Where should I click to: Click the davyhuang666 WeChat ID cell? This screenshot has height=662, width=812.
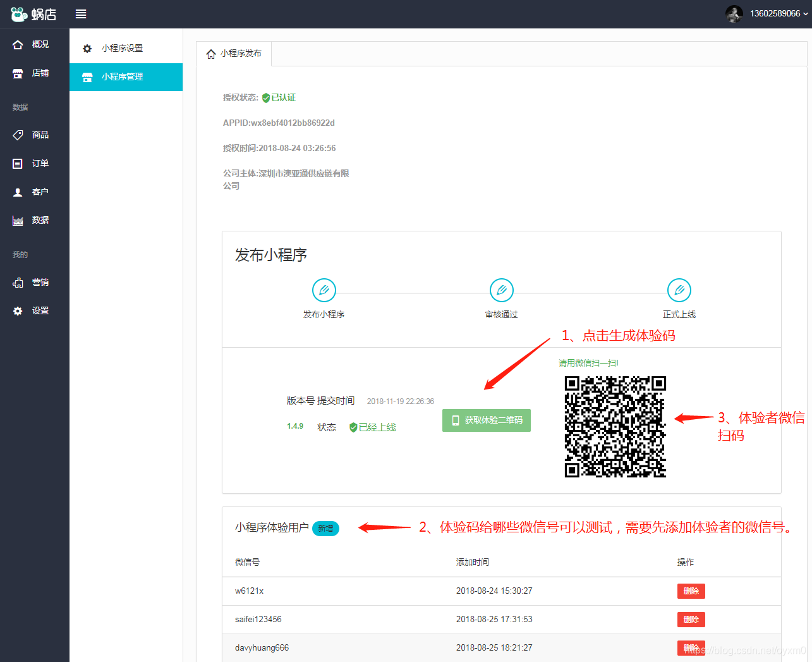pos(262,648)
